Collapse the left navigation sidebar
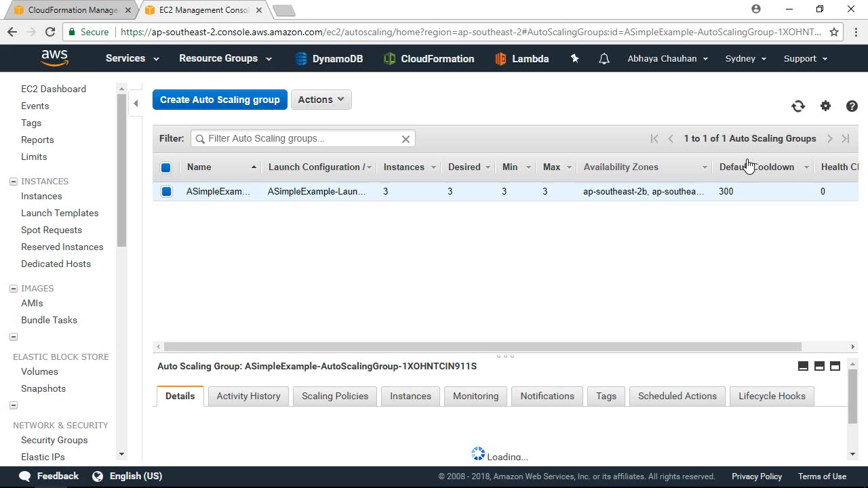 click(x=136, y=103)
